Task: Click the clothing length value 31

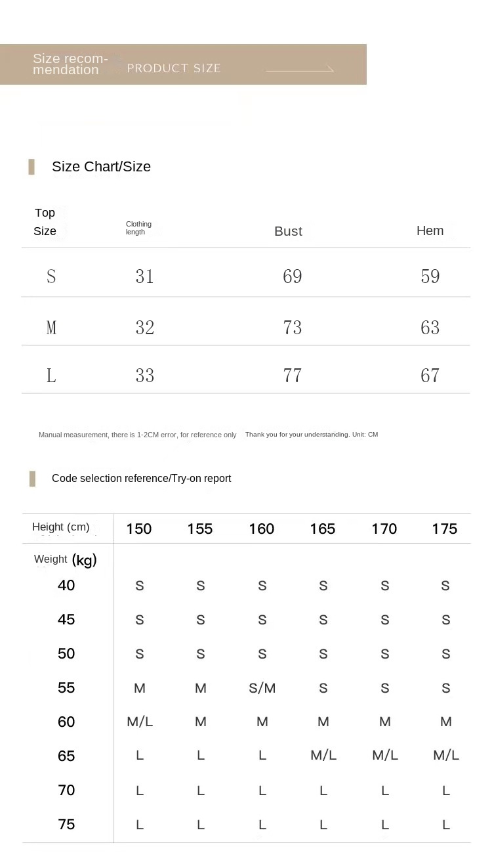Action: [144, 276]
